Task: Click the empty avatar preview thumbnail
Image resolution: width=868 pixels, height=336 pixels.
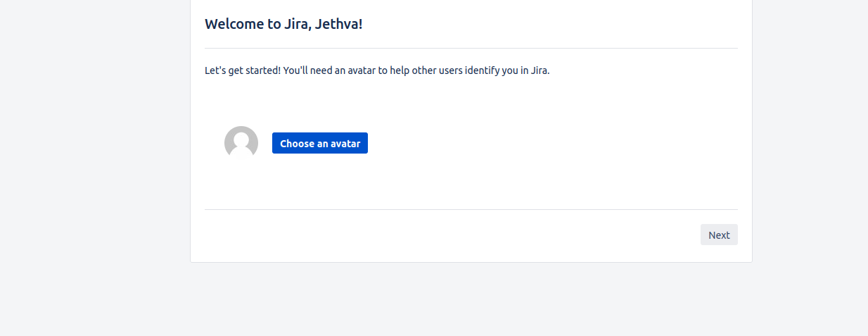Action: (241, 143)
